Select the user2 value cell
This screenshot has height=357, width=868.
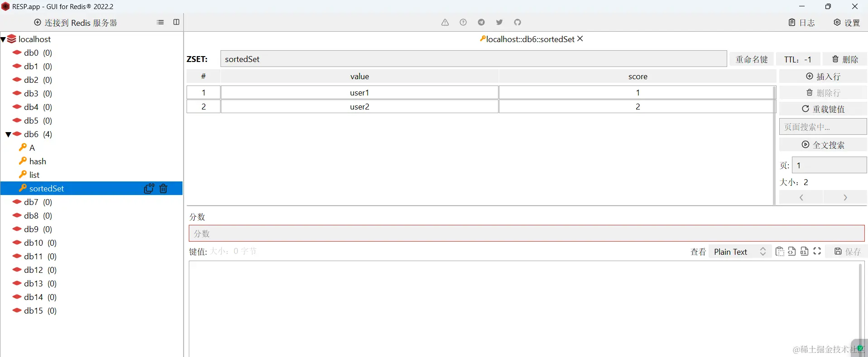360,107
